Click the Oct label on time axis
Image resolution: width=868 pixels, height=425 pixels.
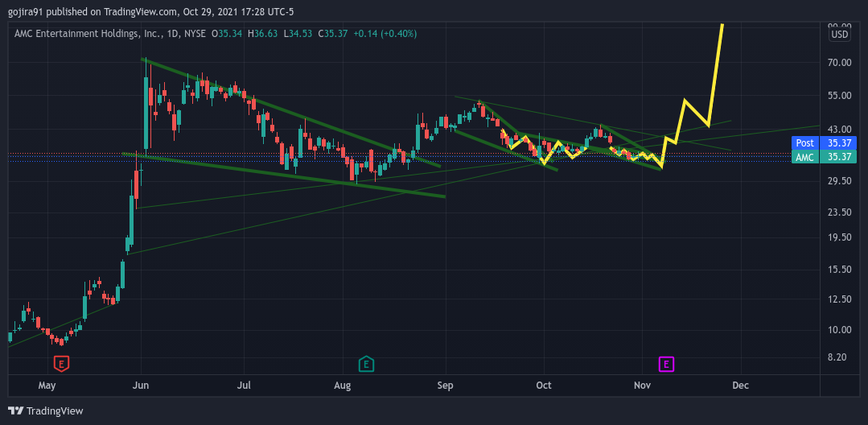[x=544, y=385]
